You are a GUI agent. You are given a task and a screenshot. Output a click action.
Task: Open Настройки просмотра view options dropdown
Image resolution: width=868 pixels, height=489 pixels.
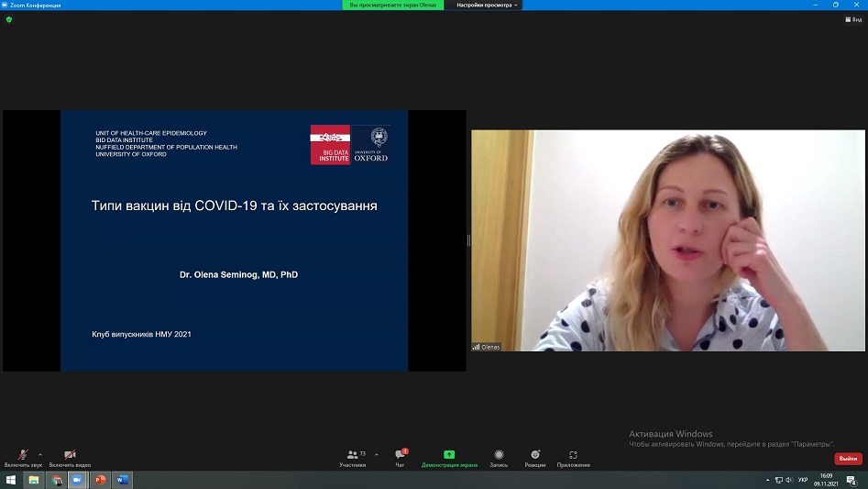point(488,5)
